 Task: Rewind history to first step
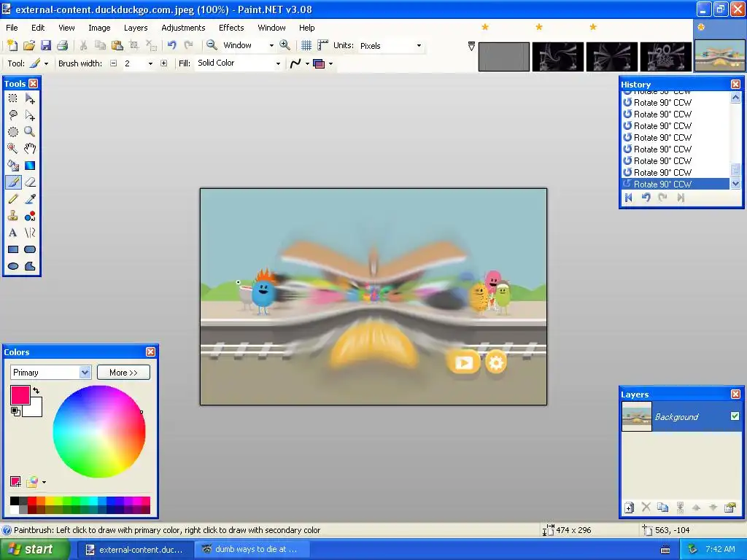(x=628, y=198)
